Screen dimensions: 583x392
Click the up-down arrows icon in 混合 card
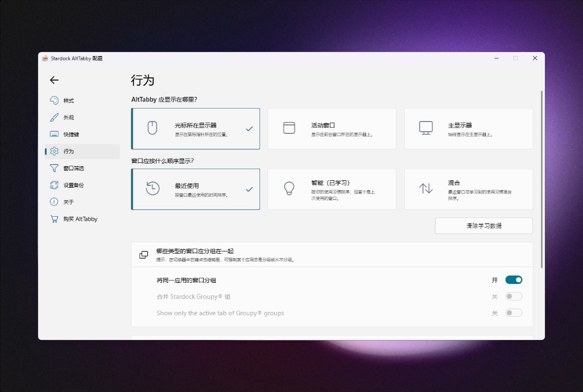coord(425,188)
